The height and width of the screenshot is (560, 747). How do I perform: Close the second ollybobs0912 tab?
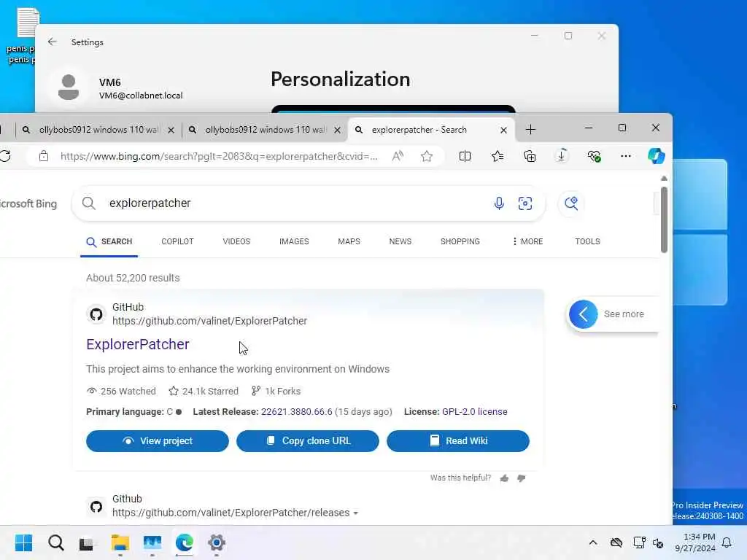[337, 130]
